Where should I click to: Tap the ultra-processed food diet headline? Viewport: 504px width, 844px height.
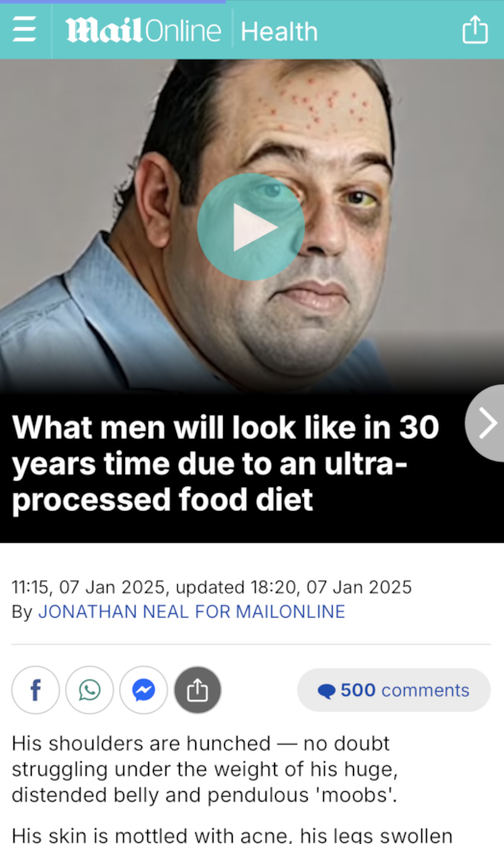tap(225, 464)
